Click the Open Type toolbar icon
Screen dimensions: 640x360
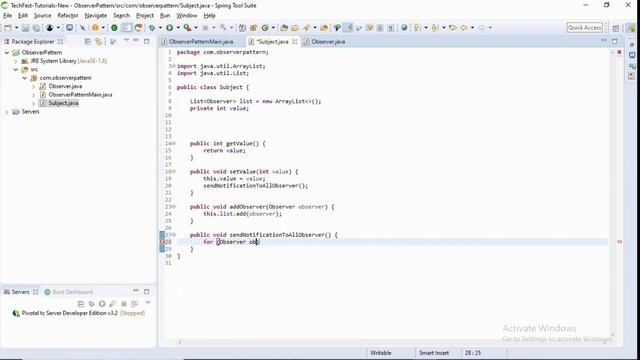(284, 28)
